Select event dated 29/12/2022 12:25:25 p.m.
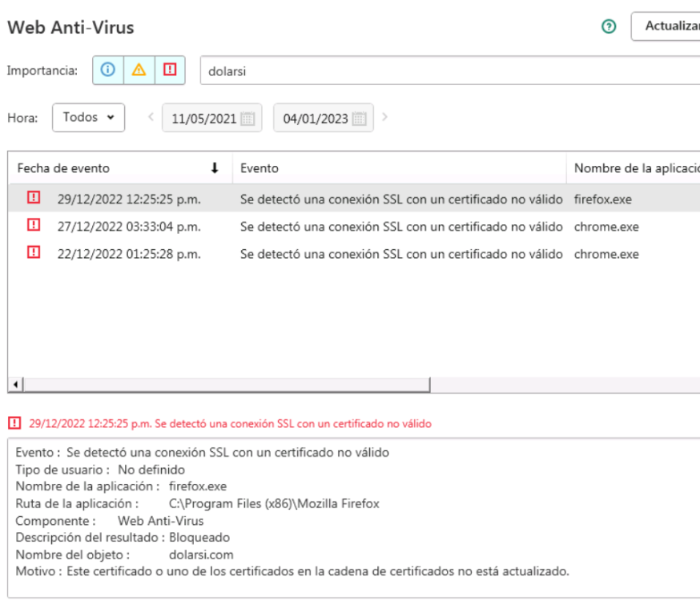 pos(129,200)
